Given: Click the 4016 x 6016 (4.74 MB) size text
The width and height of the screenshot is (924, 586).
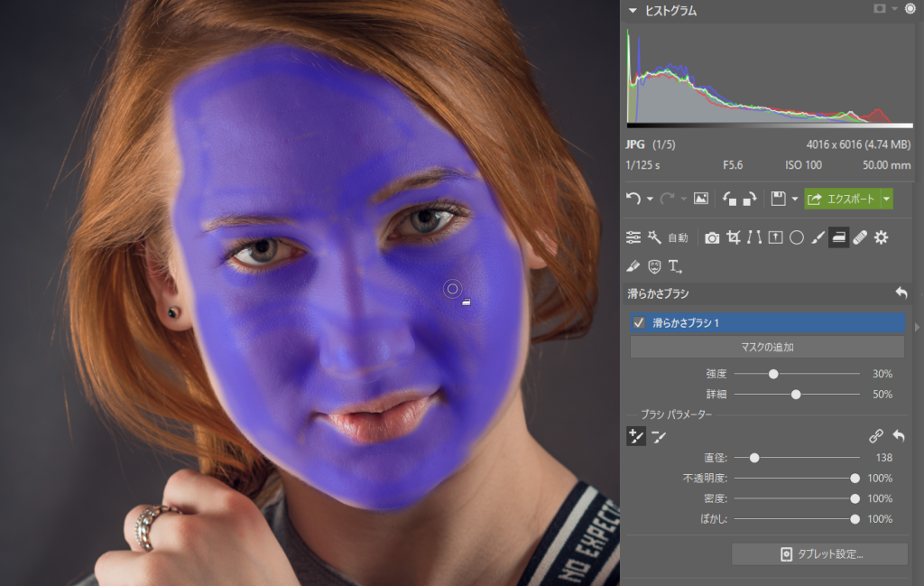Looking at the screenshot, I should (x=858, y=144).
